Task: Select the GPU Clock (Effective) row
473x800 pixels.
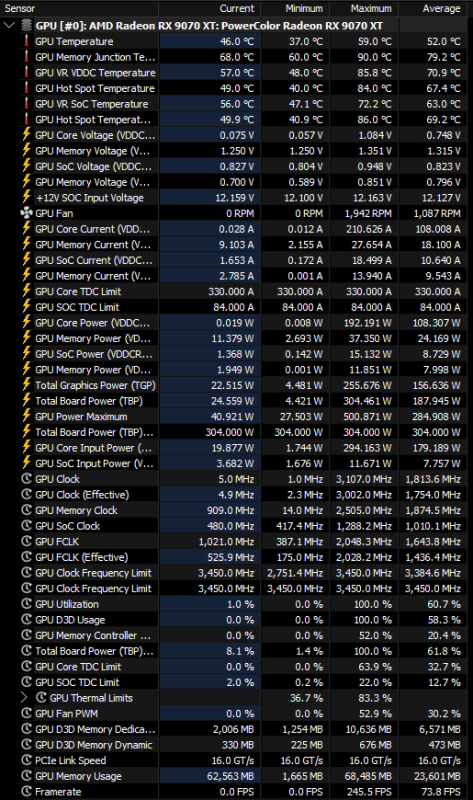Action: tap(234, 494)
